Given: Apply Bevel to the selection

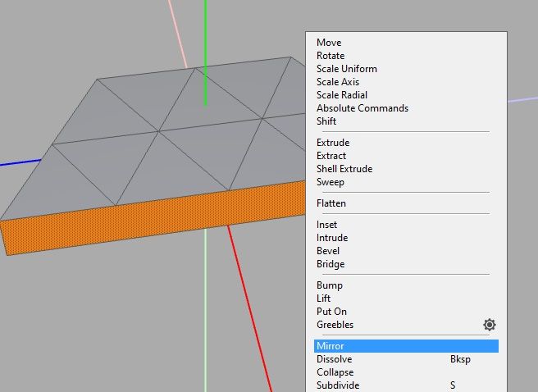Looking at the screenshot, I should (328, 251).
